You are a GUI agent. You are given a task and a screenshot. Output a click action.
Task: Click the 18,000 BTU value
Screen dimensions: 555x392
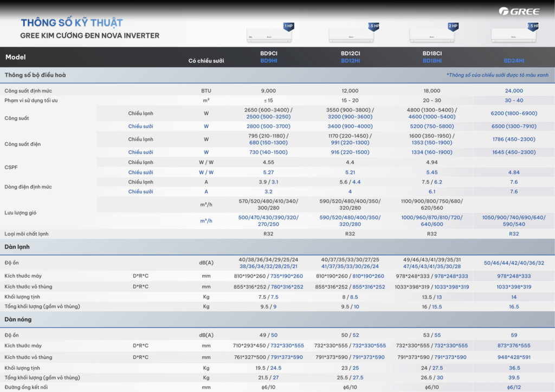pos(432,91)
